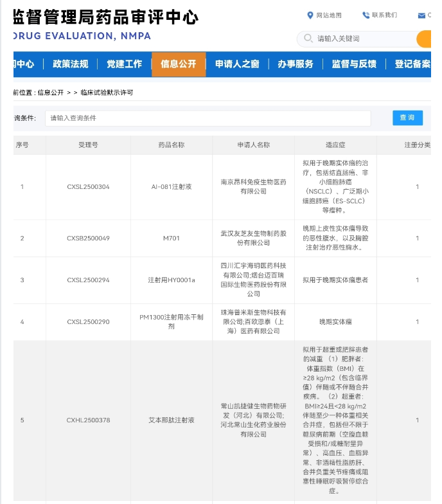
Task: Click acceptance number CXHL2500378
Action: [88, 420]
